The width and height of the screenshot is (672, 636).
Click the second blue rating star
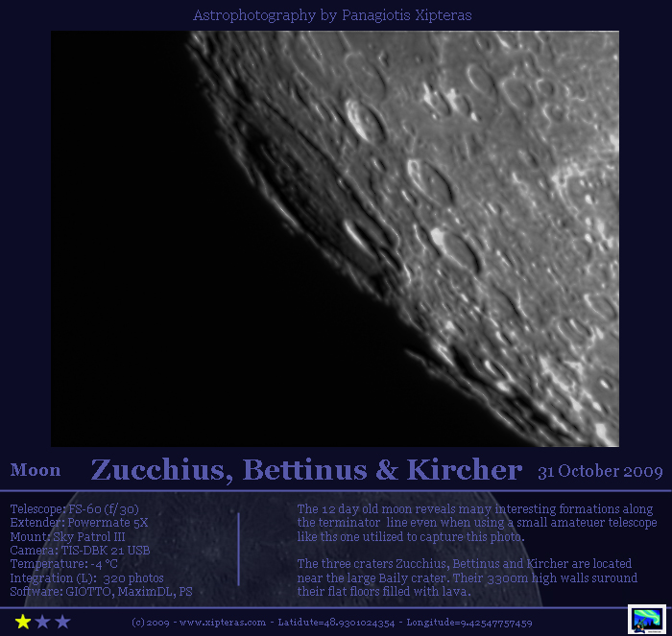43,622
